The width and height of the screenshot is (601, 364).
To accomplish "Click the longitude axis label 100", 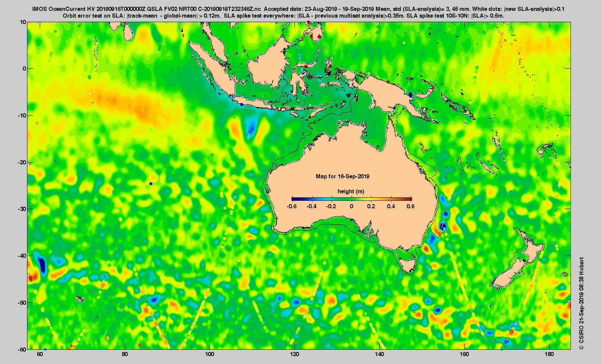I will (210, 354).
